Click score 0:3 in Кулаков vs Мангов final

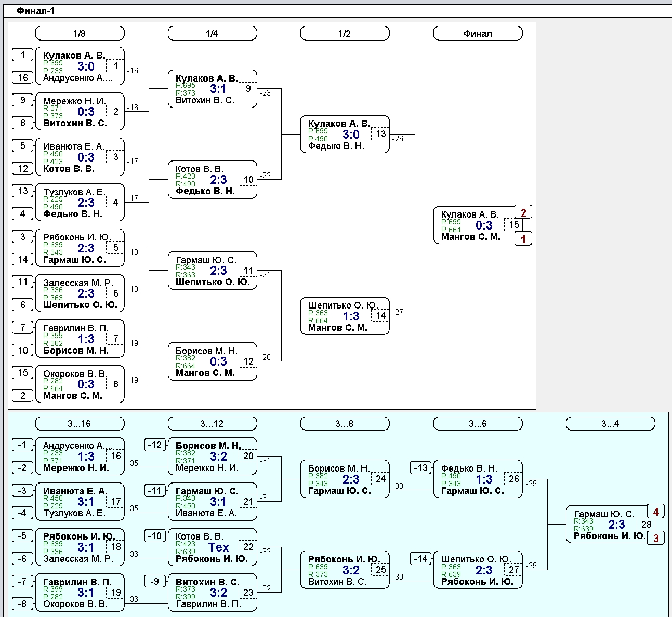click(x=484, y=225)
